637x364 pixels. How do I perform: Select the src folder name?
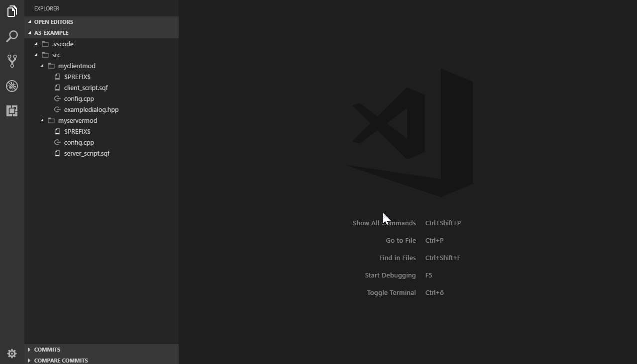point(56,55)
